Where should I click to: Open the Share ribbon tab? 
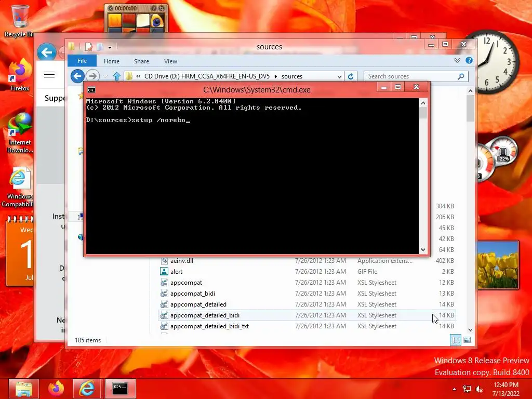click(141, 61)
